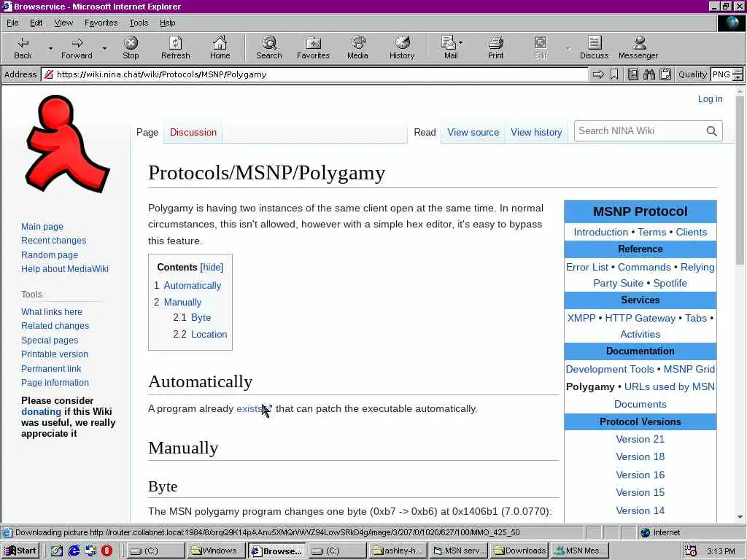This screenshot has width=747, height=560.
Task: Click the Start button
Action: click(x=20, y=551)
